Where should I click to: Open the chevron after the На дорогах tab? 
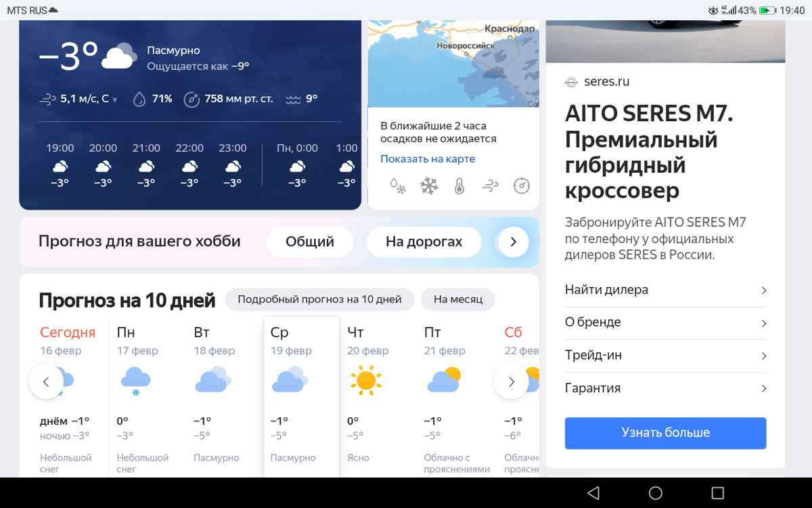[512, 242]
